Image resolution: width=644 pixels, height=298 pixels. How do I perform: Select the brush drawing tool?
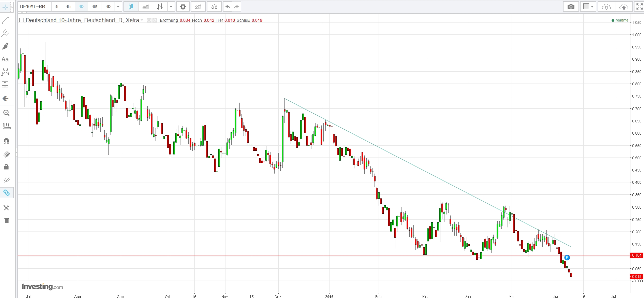(5, 46)
